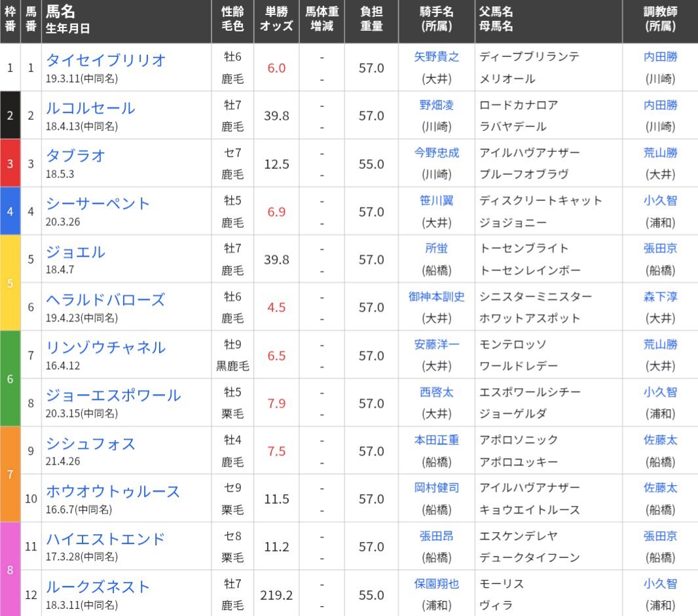698x616 pixels.
Task: View シシュフォス horse page
Action: tap(90, 443)
